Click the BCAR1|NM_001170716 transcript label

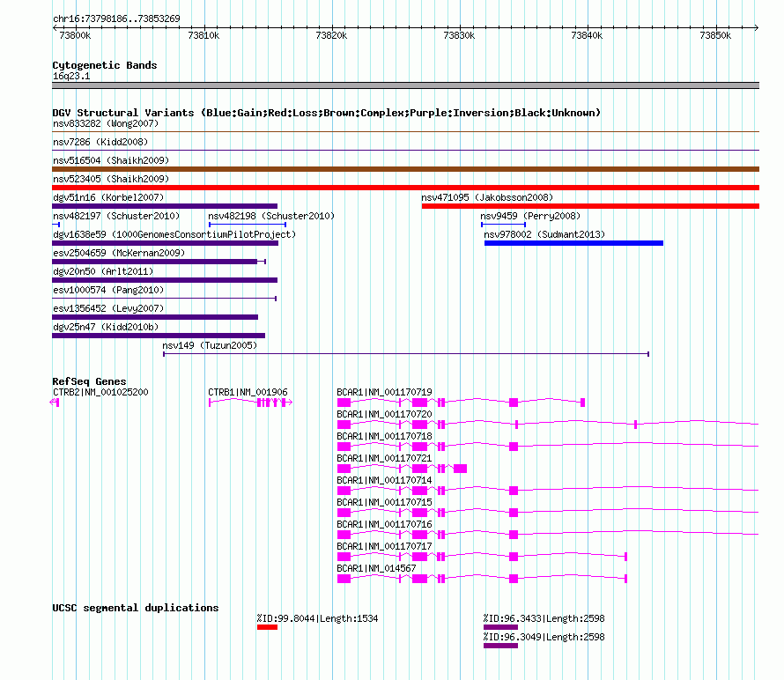(384, 524)
